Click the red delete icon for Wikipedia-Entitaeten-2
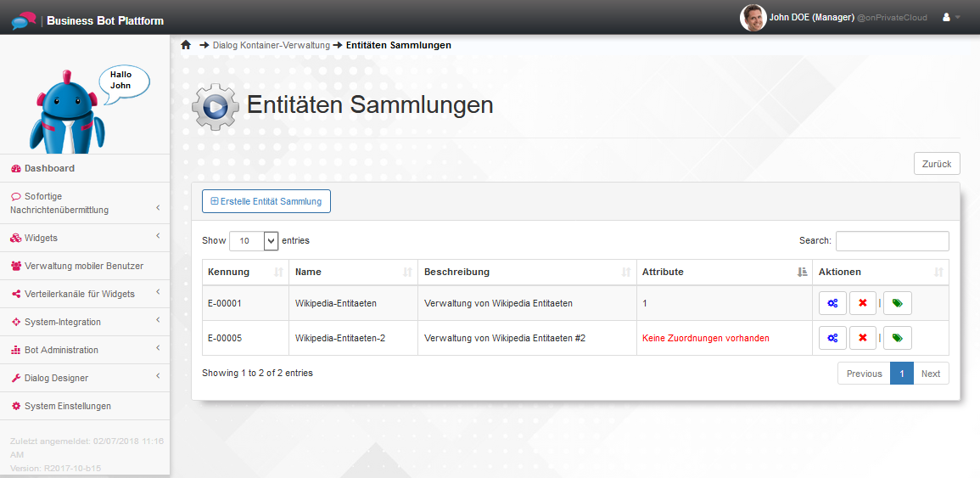The height and width of the screenshot is (478, 980). (862, 338)
